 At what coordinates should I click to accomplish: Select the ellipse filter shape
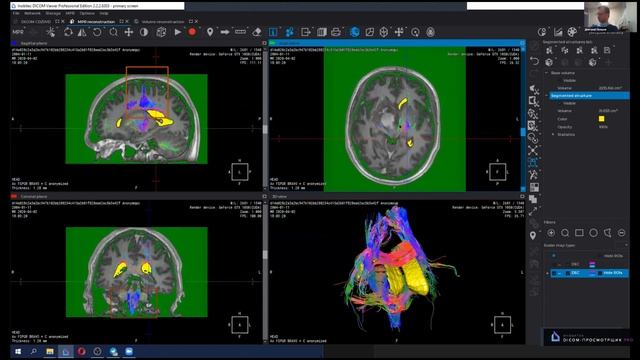pyautogui.click(x=593, y=233)
